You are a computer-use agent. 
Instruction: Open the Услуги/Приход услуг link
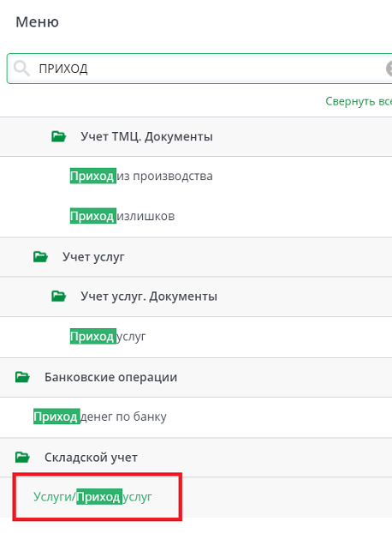[92, 497]
